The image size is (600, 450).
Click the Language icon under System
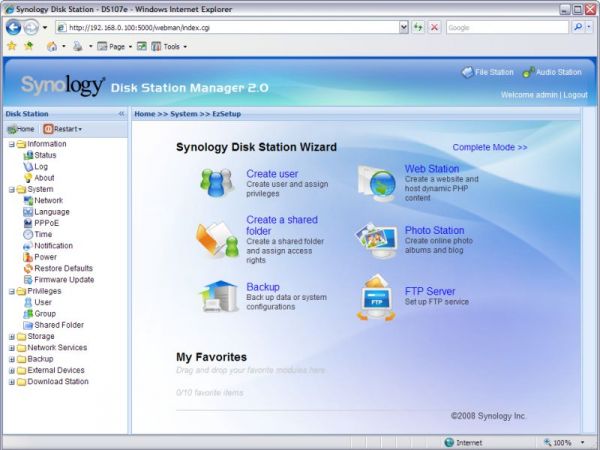click(28, 212)
